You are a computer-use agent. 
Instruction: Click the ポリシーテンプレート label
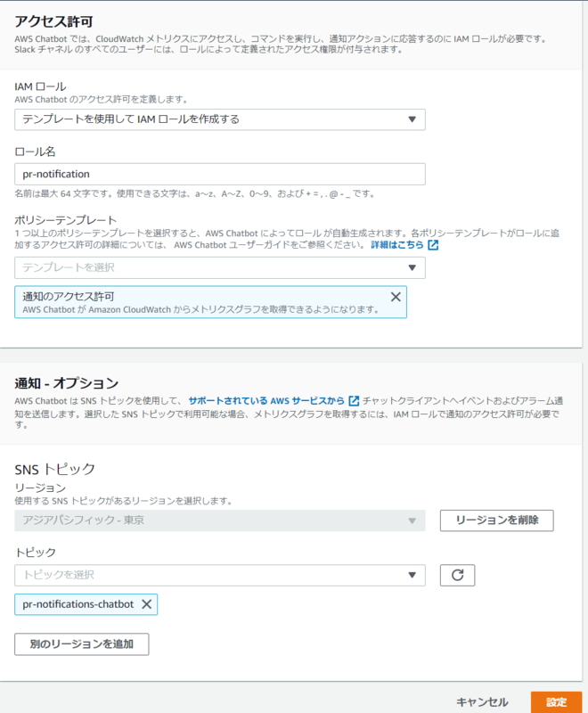(x=65, y=220)
